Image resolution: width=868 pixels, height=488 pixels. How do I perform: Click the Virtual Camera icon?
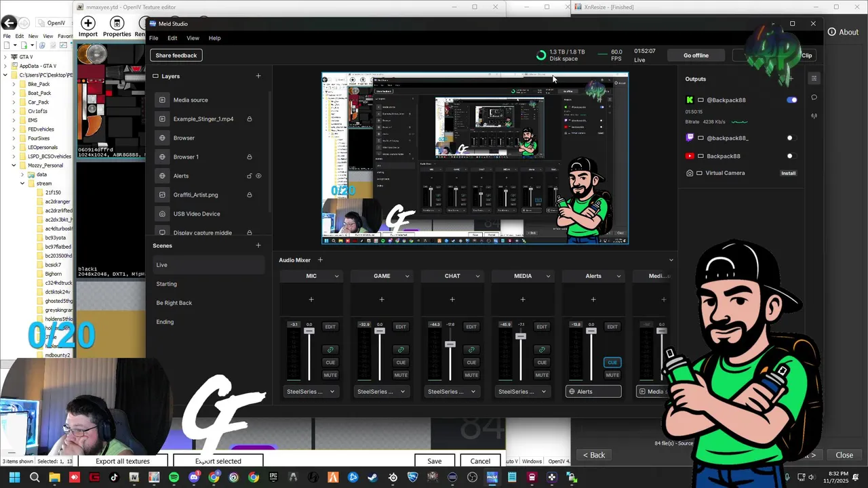coord(690,173)
